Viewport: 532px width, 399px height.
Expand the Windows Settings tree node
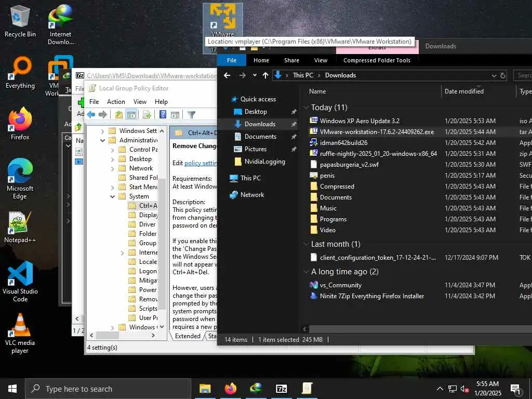(x=102, y=131)
